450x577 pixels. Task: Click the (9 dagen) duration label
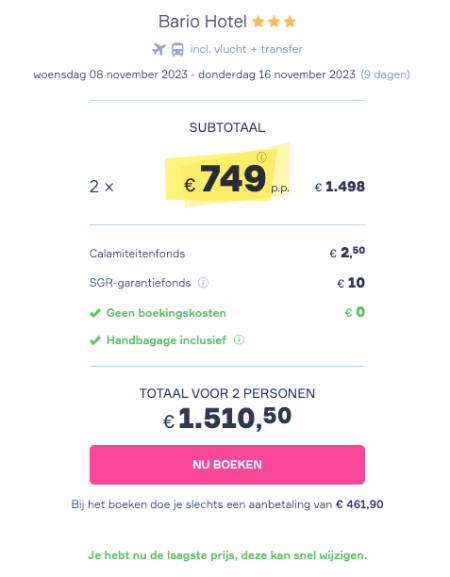385,75
